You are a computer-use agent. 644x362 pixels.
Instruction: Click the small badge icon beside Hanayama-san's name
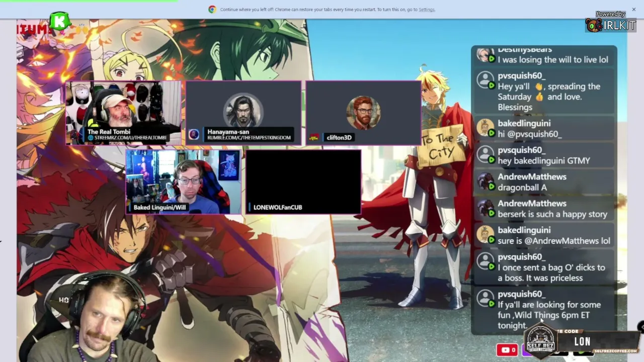point(194,134)
